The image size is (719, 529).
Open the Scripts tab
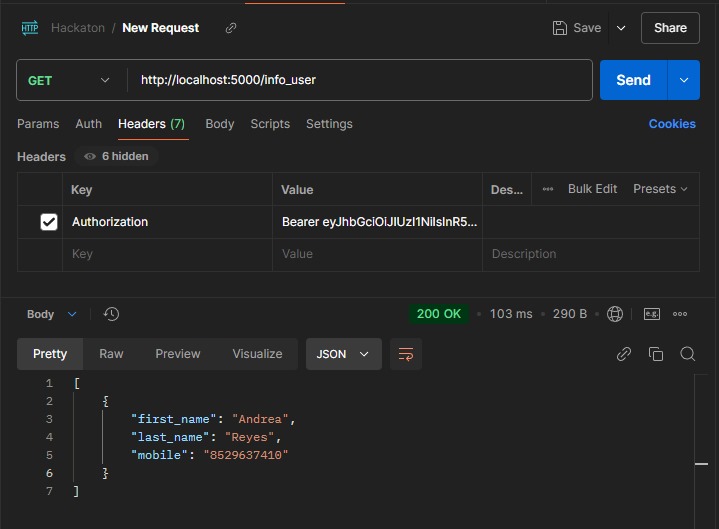(270, 124)
